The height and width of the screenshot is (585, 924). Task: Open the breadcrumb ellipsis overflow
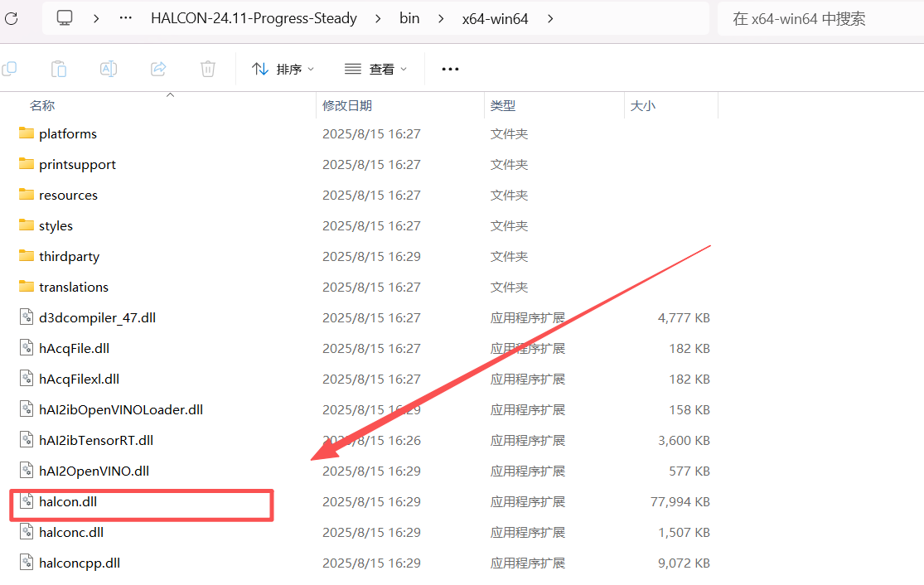pyautogui.click(x=125, y=18)
